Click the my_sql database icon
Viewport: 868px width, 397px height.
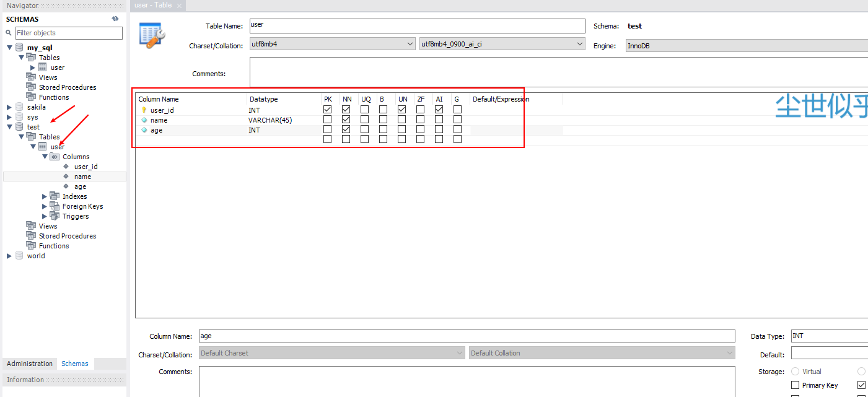[19, 48]
